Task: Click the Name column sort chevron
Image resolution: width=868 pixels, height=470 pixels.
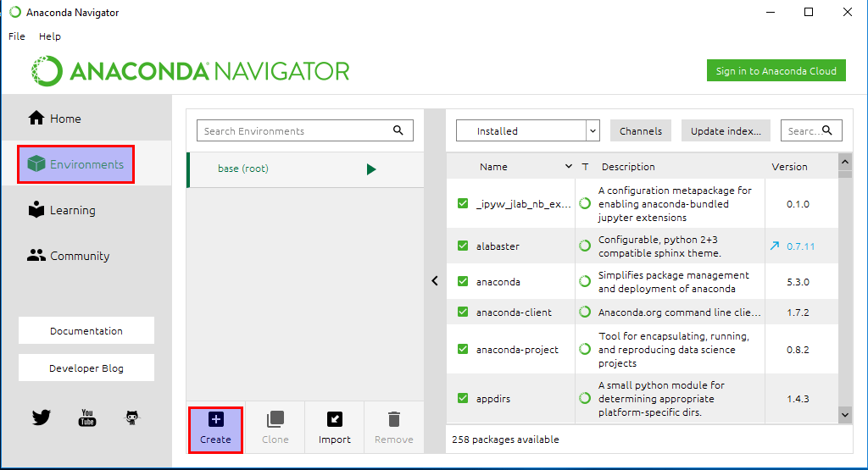Action: (x=568, y=167)
